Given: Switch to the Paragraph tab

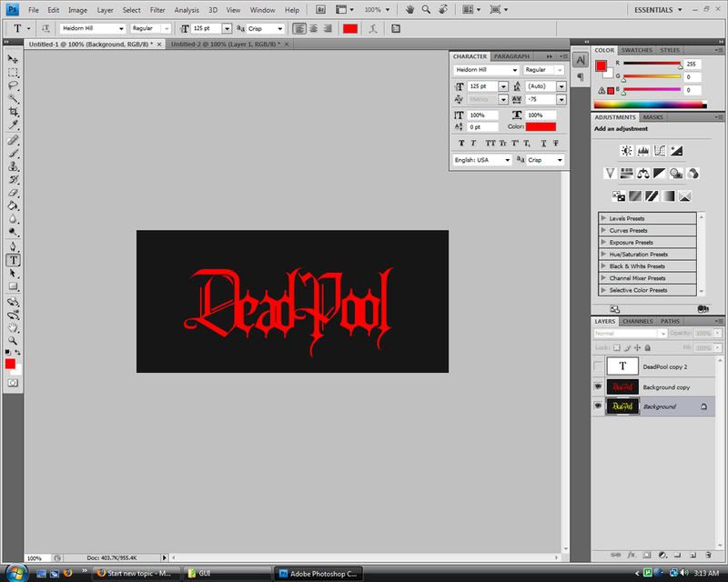Looking at the screenshot, I should pos(511,56).
